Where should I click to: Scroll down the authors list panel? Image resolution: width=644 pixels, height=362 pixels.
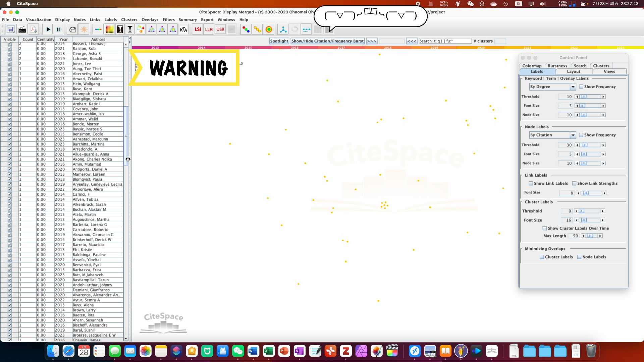[126, 339]
